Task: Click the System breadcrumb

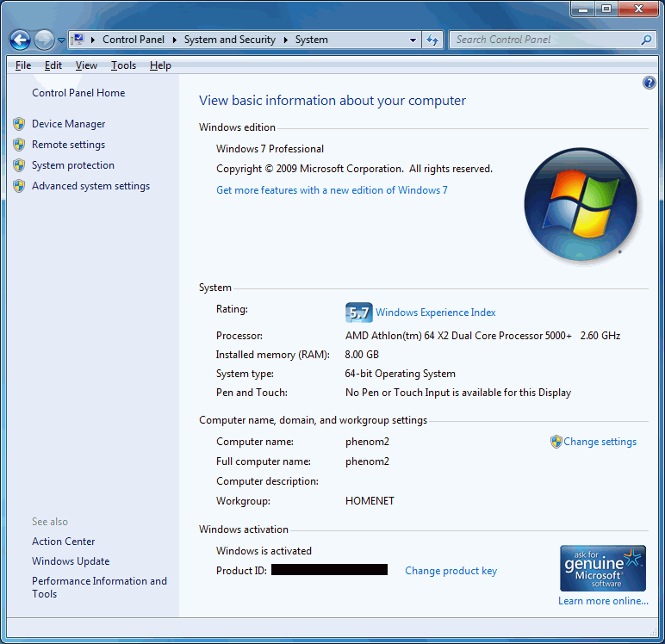Action: click(x=311, y=40)
